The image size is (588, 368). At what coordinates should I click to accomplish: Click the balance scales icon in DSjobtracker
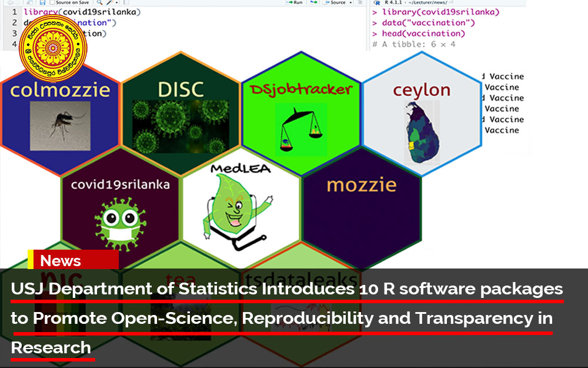point(300,130)
